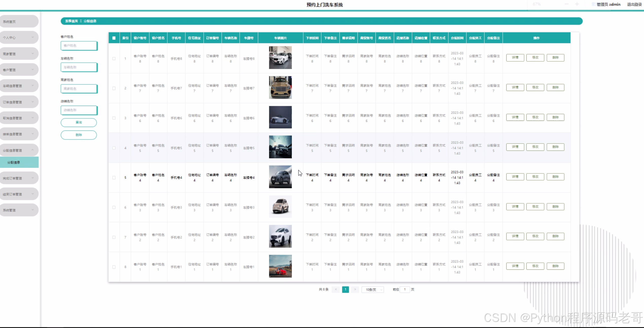
Task: Click 修改 button for row index 3
Action: click(x=535, y=117)
